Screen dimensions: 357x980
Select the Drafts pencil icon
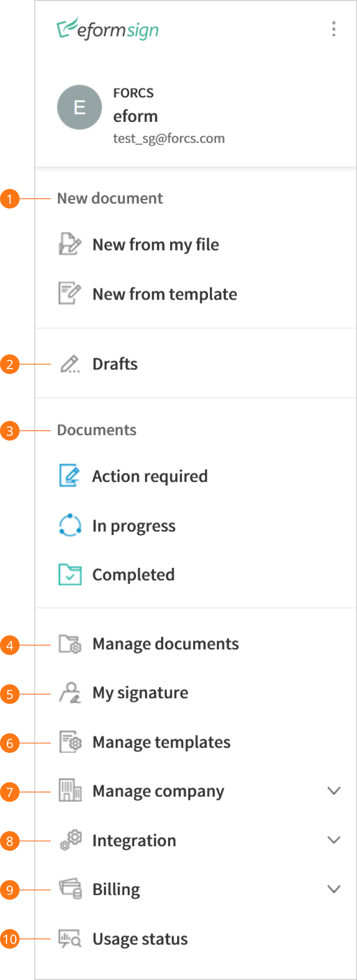pos(70,364)
